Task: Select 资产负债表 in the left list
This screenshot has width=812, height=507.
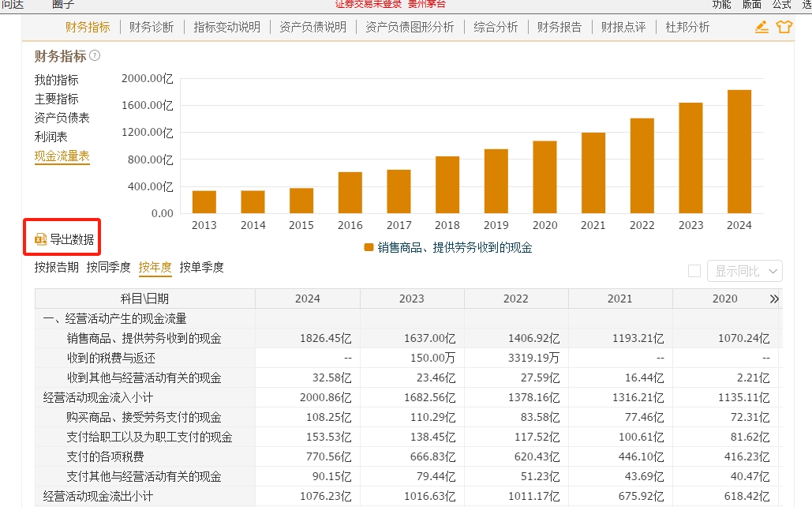Action: (x=62, y=118)
